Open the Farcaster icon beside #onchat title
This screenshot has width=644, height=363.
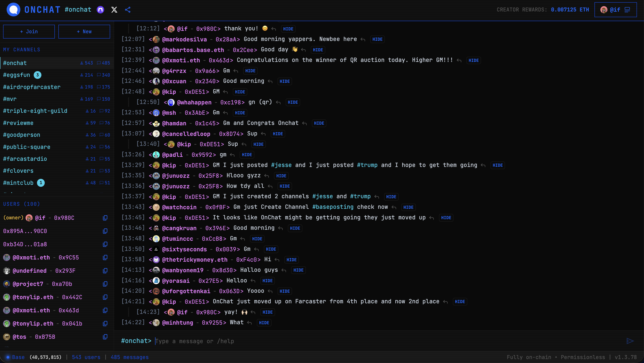[x=100, y=10]
